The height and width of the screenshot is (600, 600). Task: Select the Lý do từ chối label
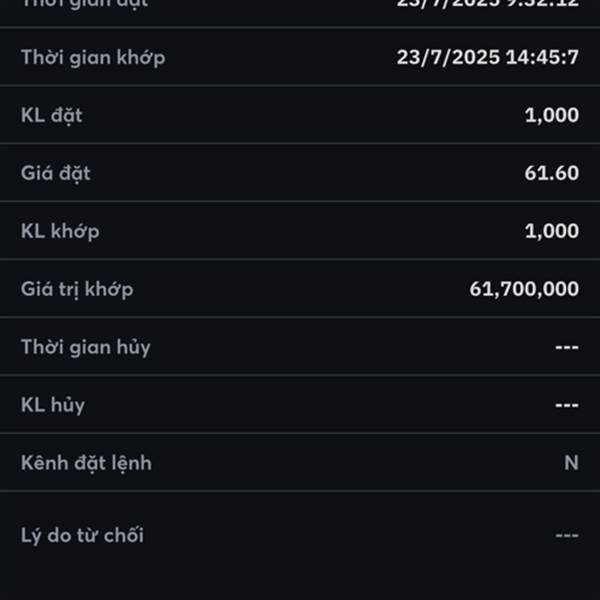coord(82,535)
